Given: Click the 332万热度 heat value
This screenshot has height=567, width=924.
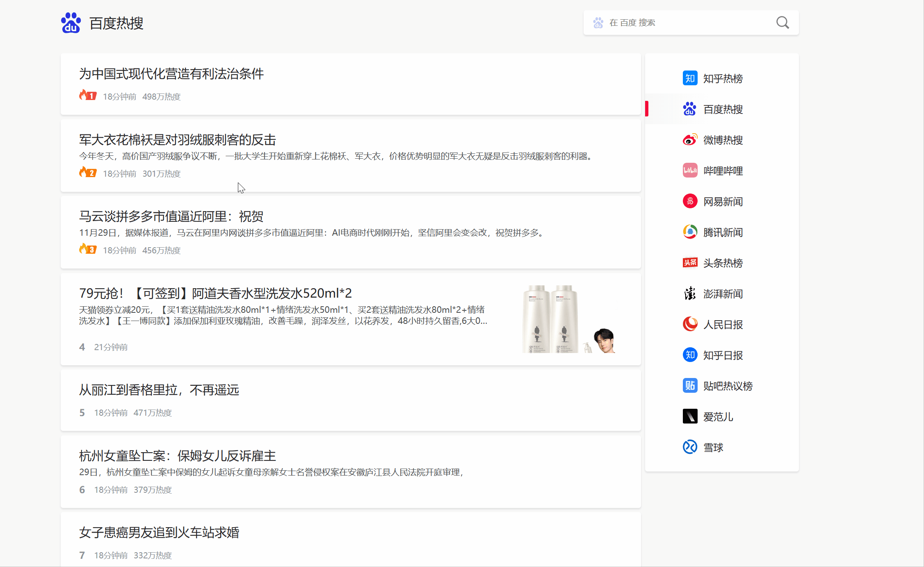Looking at the screenshot, I should pyautogui.click(x=153, y=555).
